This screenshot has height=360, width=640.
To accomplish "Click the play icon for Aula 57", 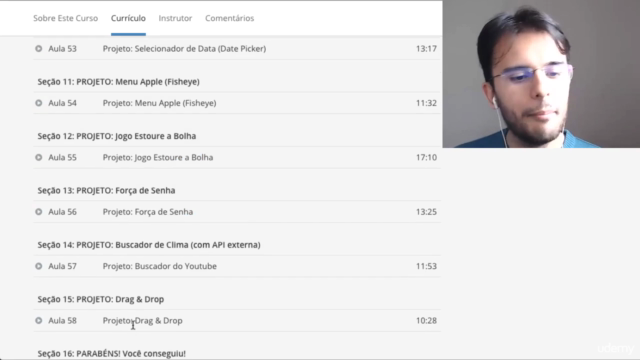I will pyautogui.click(x=38, y=266).
